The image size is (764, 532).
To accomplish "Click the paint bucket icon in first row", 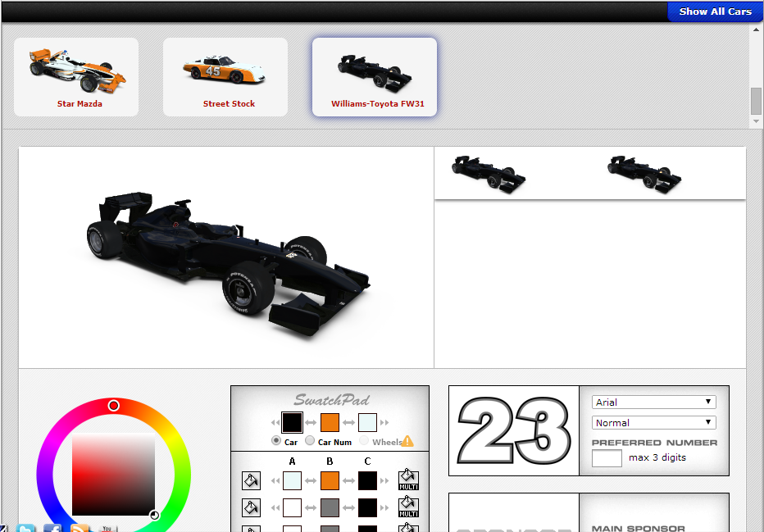I will 251,480.
